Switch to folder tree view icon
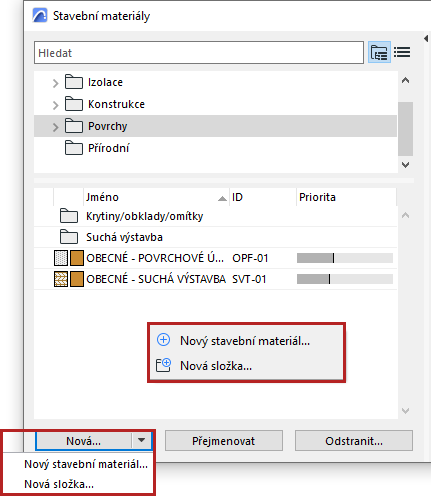 pos(379,52)
